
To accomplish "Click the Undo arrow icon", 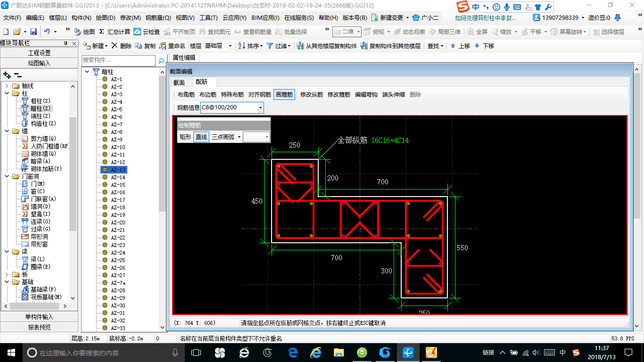I will (47, 32).
